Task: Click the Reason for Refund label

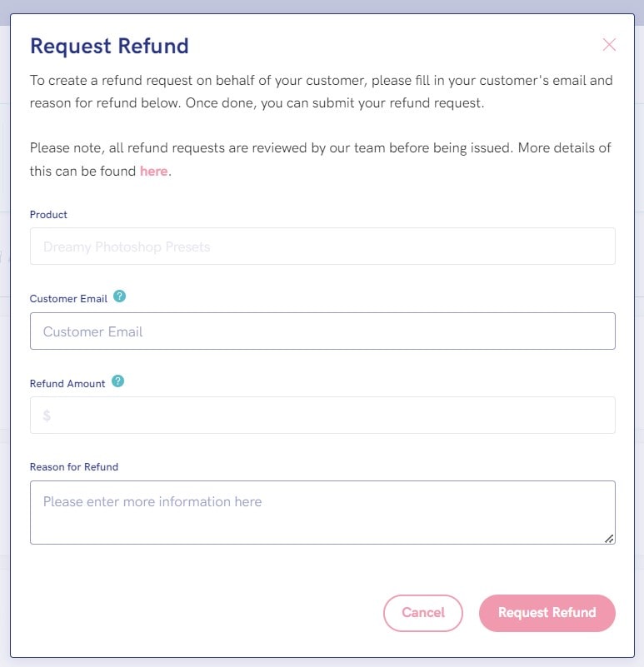Action: pos(74,466)
